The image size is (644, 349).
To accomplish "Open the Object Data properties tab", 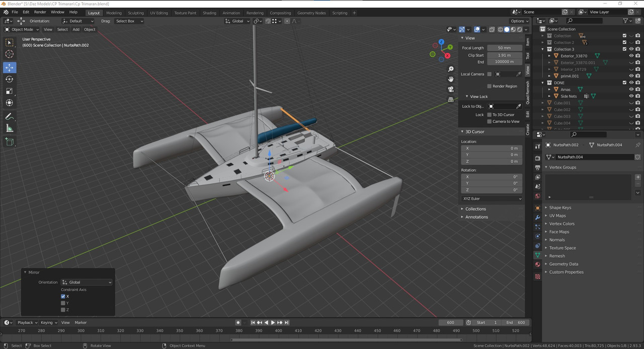I will [538, 255].
